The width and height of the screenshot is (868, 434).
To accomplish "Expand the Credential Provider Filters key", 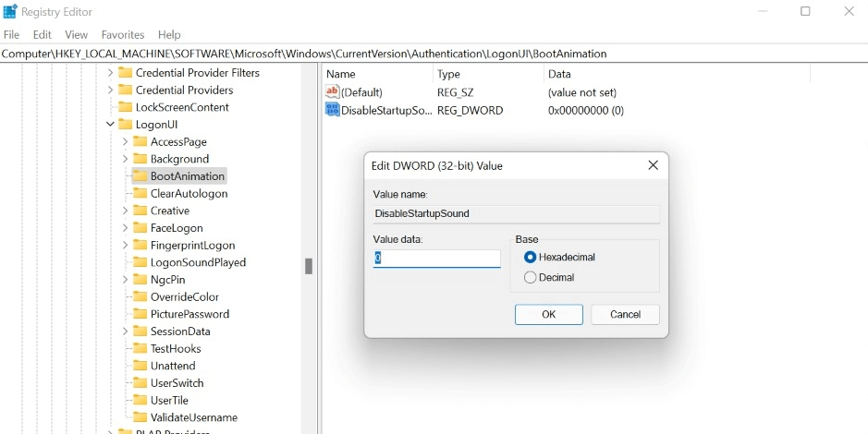I will (x=110, y=72).
